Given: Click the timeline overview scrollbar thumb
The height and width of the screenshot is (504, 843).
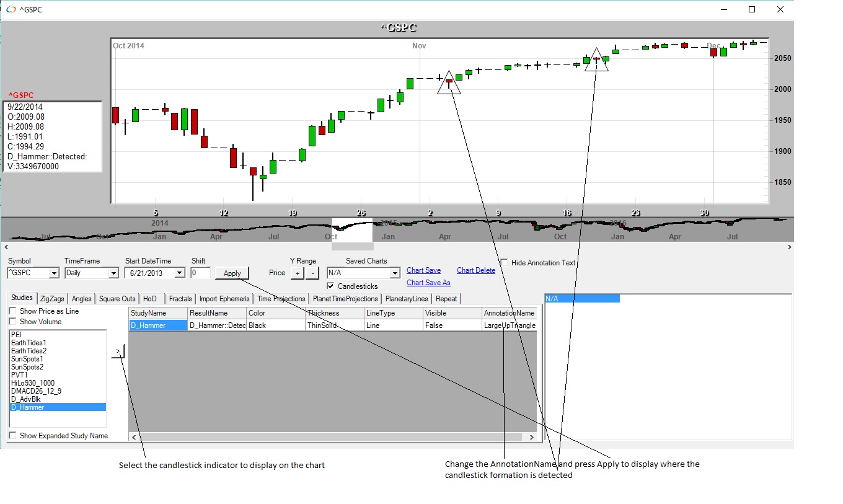Looking at the screenshot, I should 352,247.
